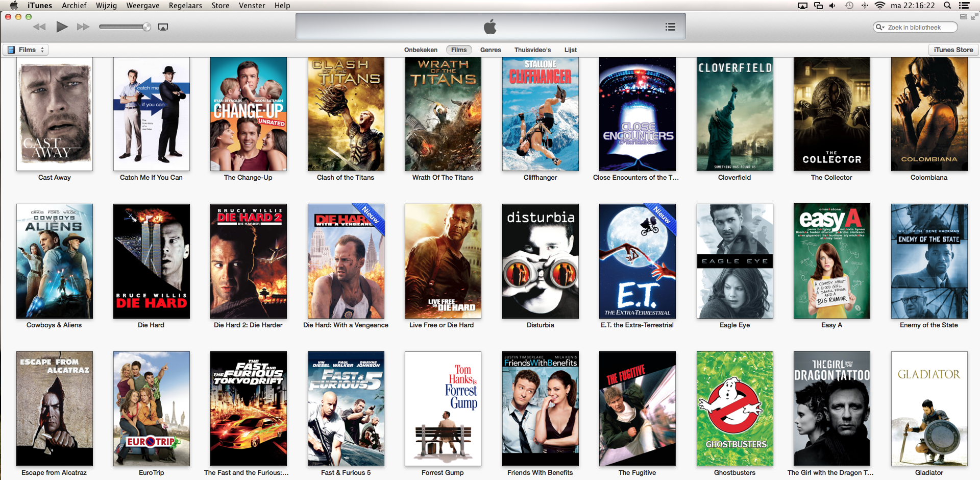The width and height of the screenshot is (980, 480).
Task: Open the Notification Center icon
Action: pos(964,6)
